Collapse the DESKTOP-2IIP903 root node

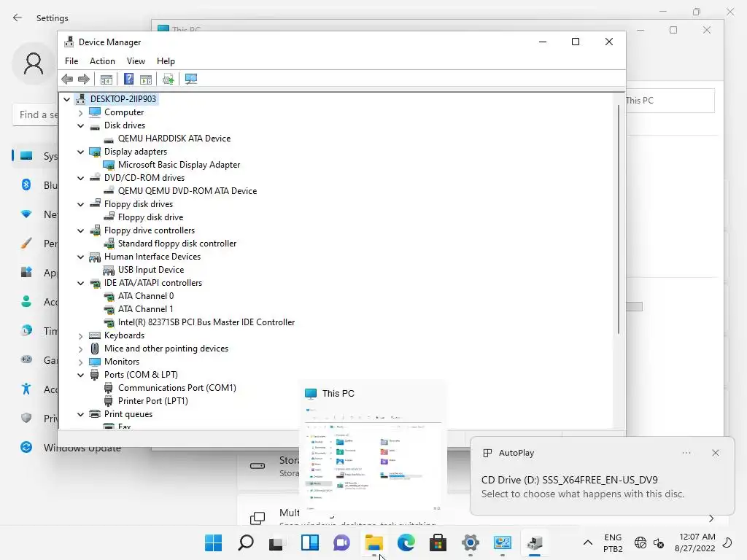66,99
